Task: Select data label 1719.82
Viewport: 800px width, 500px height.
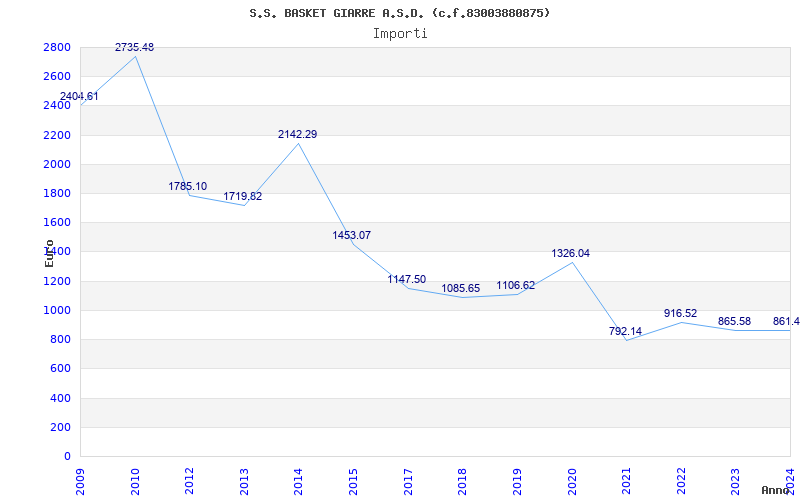Action: pyautogui.click(x=242, y=196)
